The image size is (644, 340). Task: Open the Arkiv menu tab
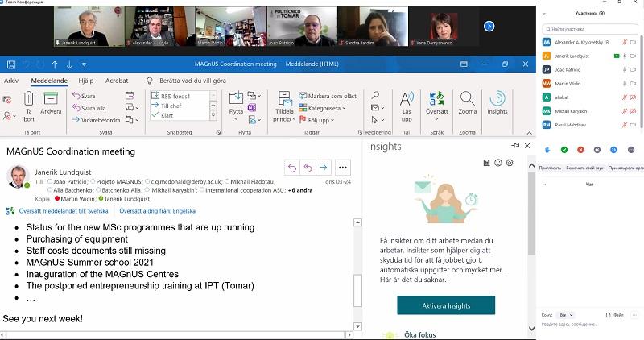pyautogui.click(x=11, y=81)
